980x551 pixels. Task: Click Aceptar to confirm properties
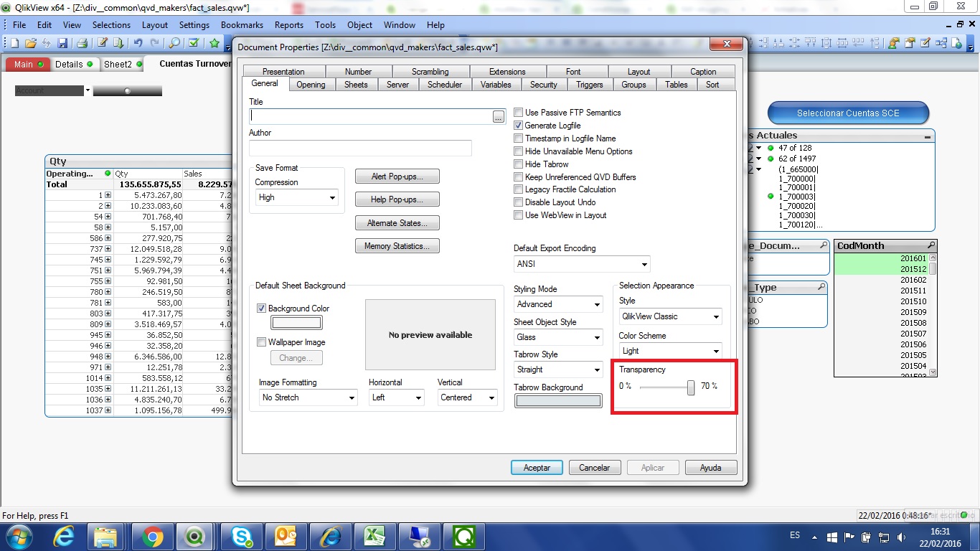[x=537, y=468]
